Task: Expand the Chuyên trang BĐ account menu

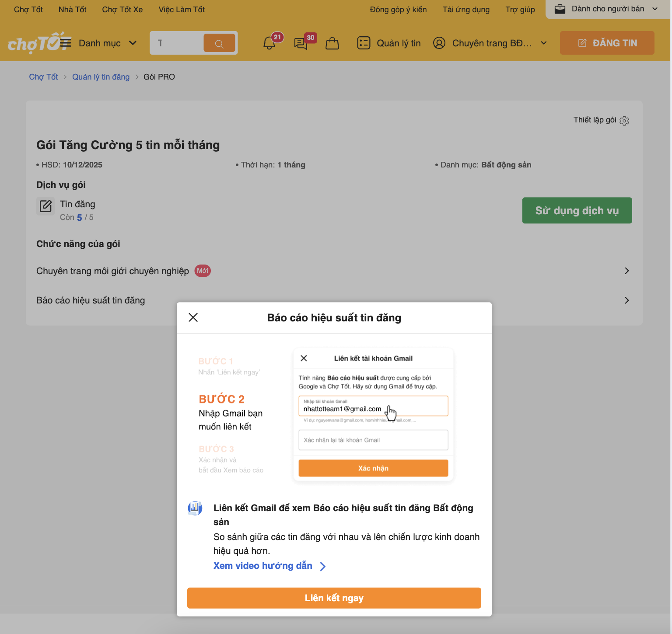Action: point(544,43)
